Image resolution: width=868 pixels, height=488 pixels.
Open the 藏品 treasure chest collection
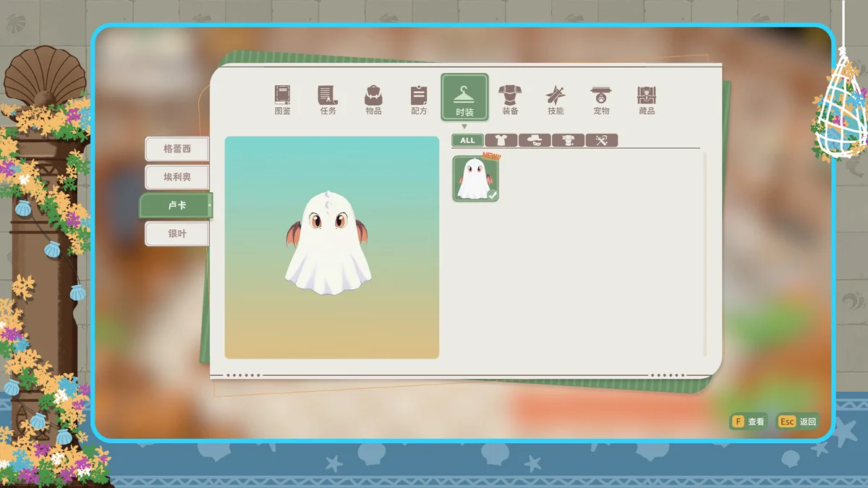pyautogui.click(x=647, y=99)
